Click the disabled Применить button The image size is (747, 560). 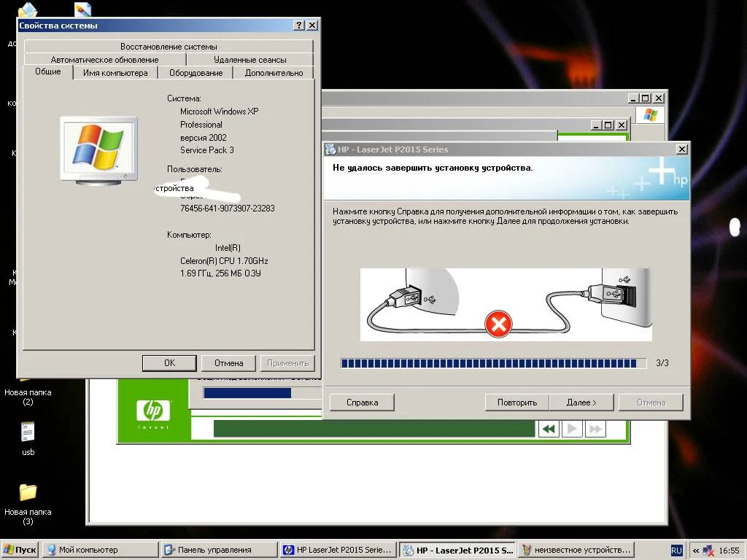[287, 363]
